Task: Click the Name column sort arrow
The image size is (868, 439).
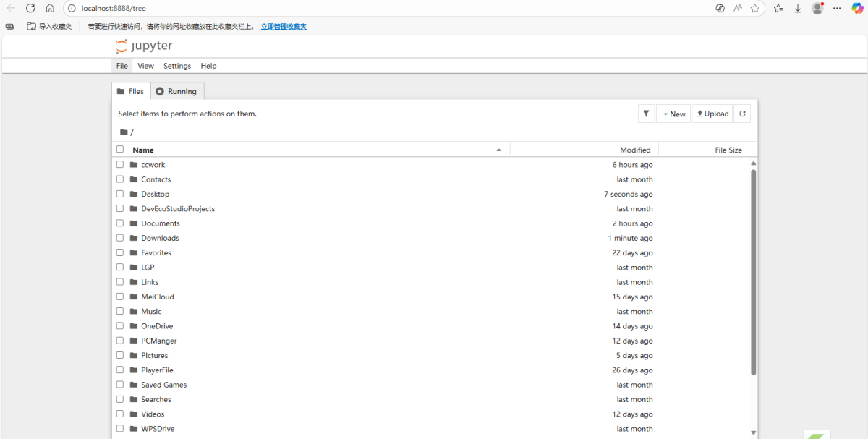Action: 499,150
